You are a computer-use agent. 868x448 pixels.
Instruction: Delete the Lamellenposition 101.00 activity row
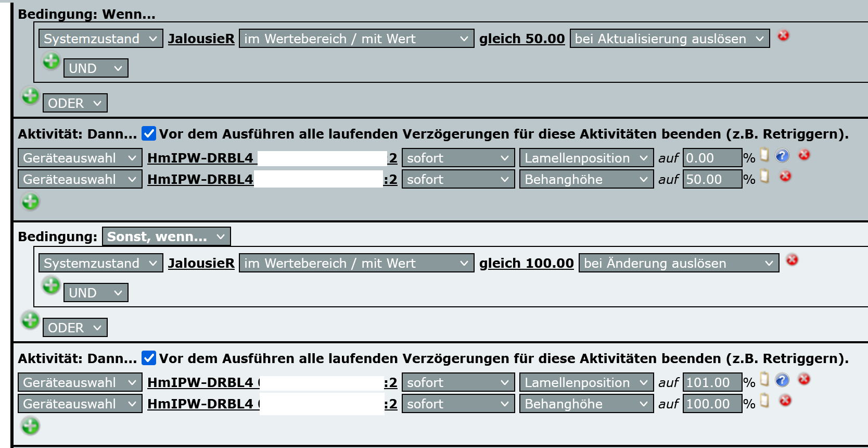[x=804, y=379]
